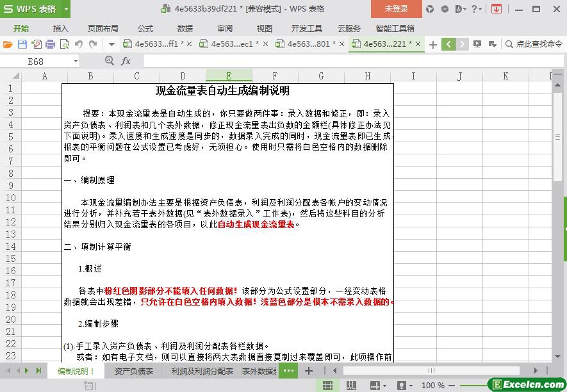Open the 公式 ribbon tab

pos(145,28)
